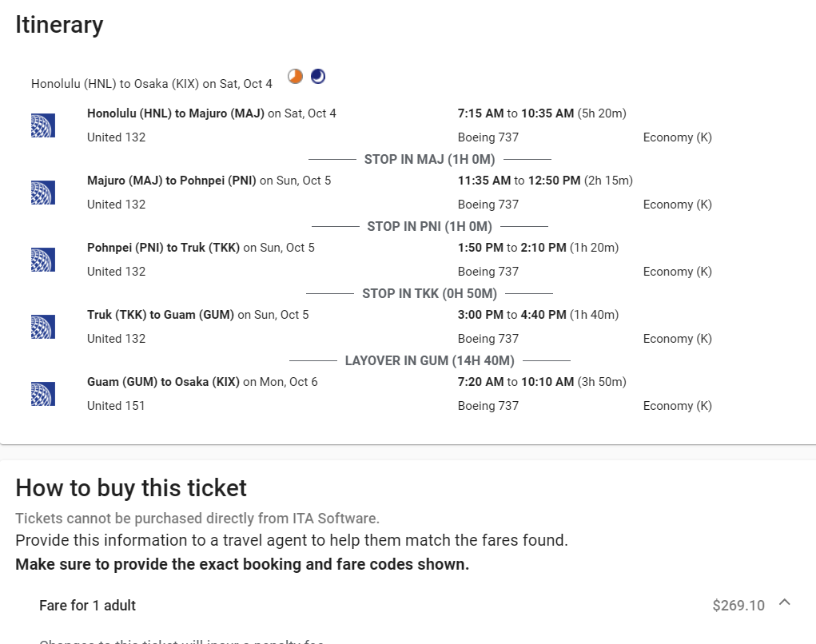Screen dimensions: 816x644
Task: Click the $269.10 fare price
Action: 738,606
